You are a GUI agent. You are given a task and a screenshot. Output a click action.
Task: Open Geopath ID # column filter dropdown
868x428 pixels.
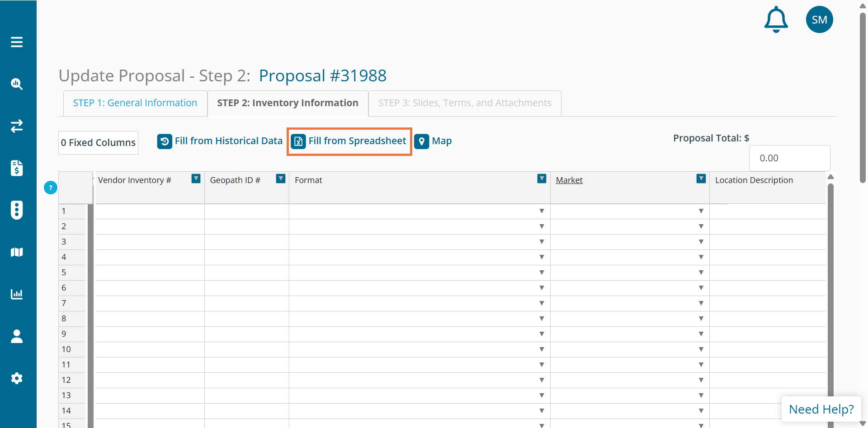pos(281,179)
